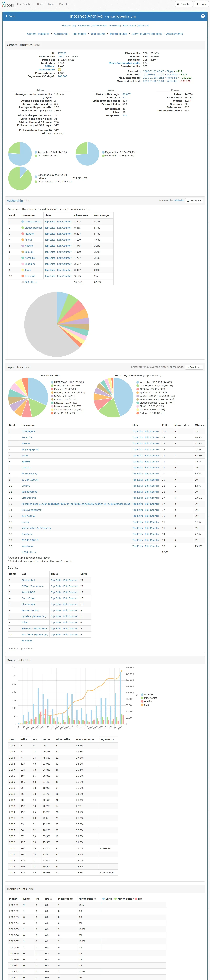Open the User dropdown menu
210x980 pixels.
40,4
